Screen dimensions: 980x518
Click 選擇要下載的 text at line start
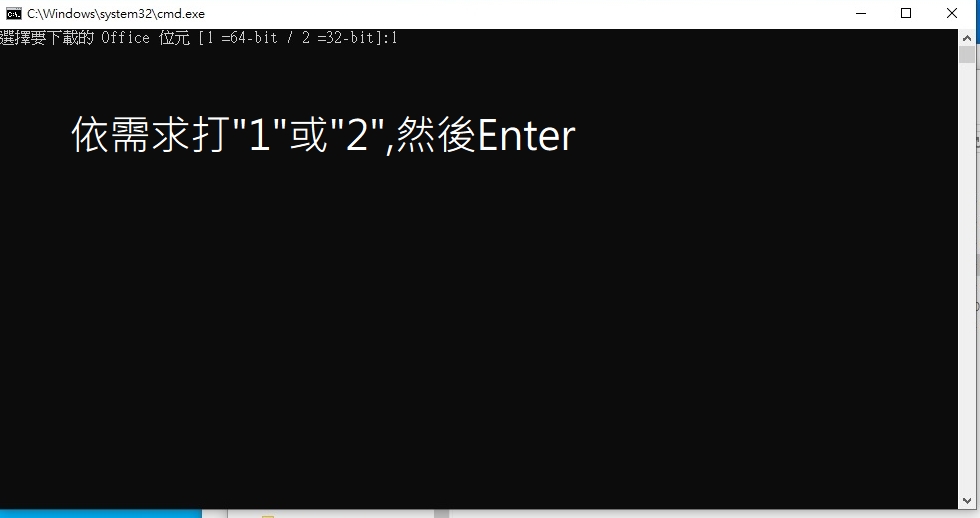tap(47, 38)
